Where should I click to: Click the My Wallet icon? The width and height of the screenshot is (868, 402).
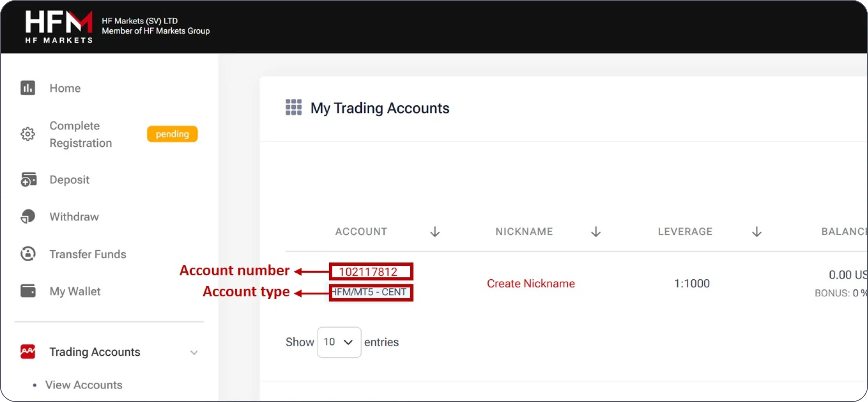pos(28,291)
